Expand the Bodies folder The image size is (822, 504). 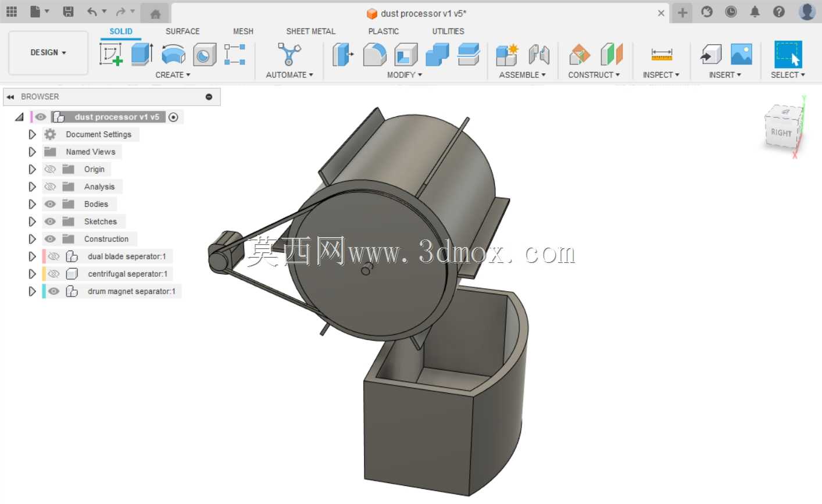click(32, 204)
